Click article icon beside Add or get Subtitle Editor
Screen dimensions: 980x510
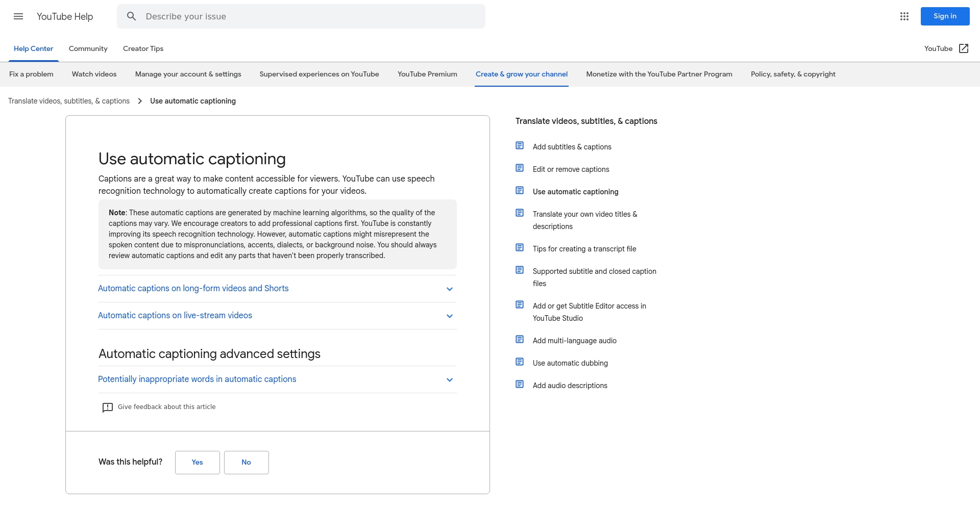(x=520, y=305)
